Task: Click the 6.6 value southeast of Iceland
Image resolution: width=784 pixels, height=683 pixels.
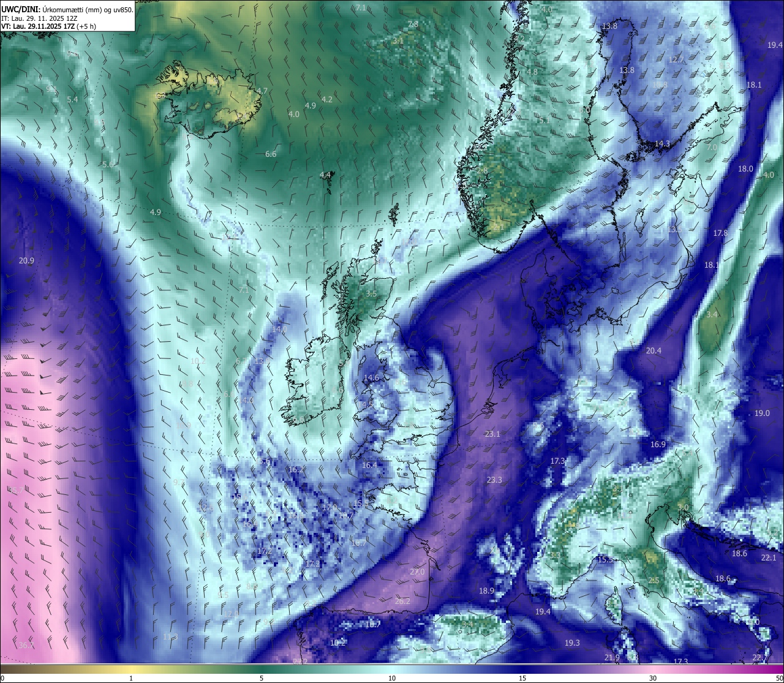Action: 271,154
